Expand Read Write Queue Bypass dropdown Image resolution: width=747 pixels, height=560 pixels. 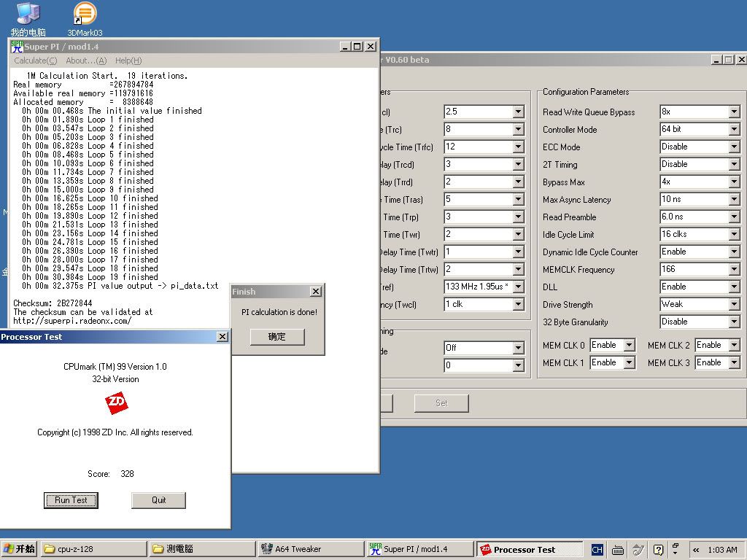(734, 112)
